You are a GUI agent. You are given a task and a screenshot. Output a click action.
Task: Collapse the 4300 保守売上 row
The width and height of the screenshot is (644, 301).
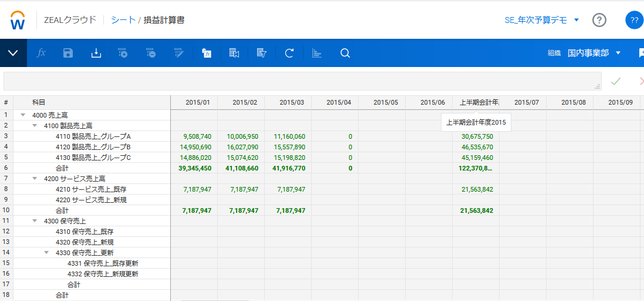35,221
